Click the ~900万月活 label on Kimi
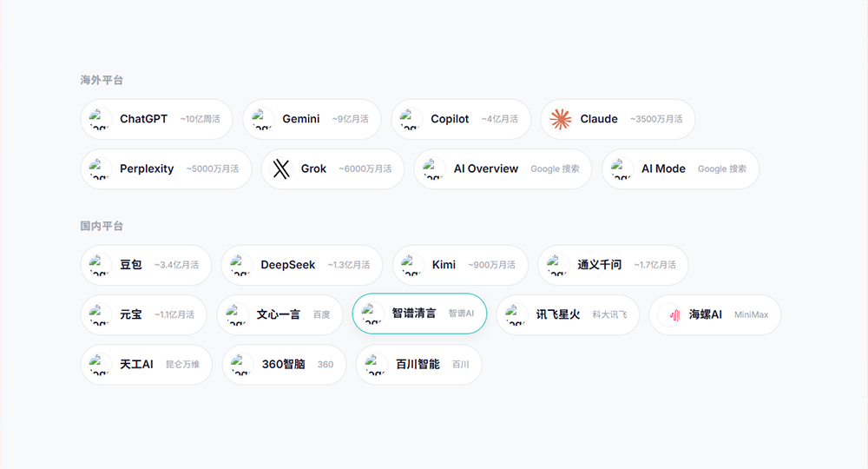868x469 pixels. point(491,265)
